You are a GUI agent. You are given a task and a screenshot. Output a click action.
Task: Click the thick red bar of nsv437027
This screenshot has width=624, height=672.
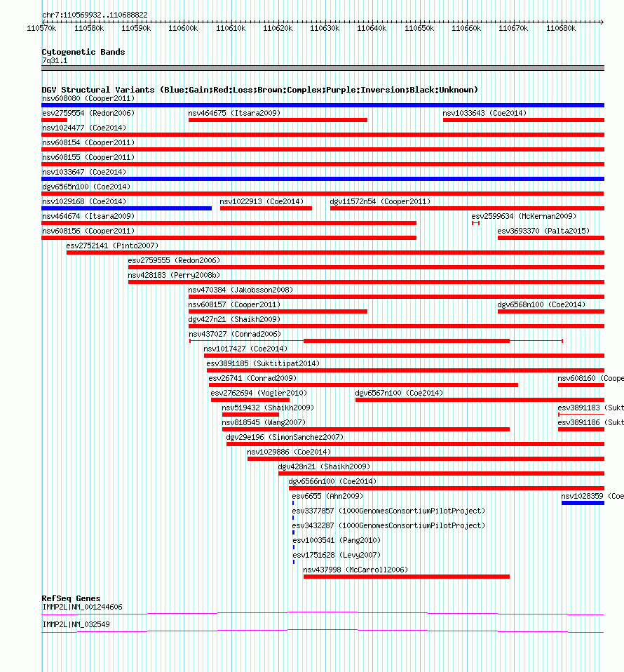pos(407,341)
